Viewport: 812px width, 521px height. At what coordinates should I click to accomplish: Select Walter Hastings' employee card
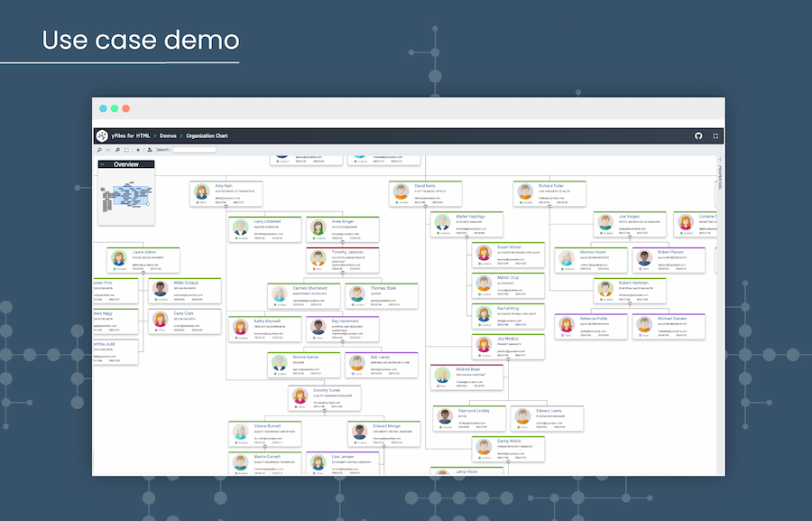tap(465, 226)
